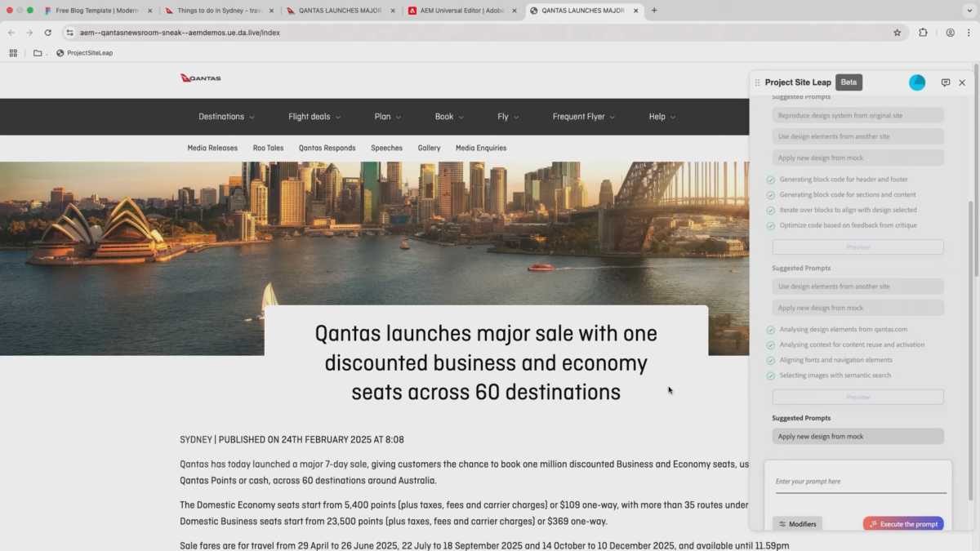Image resolution: width=980 pixels, height=551 pixels.
Task: Select the last Apply new design from mock prompt
Action: coord(857,437)
